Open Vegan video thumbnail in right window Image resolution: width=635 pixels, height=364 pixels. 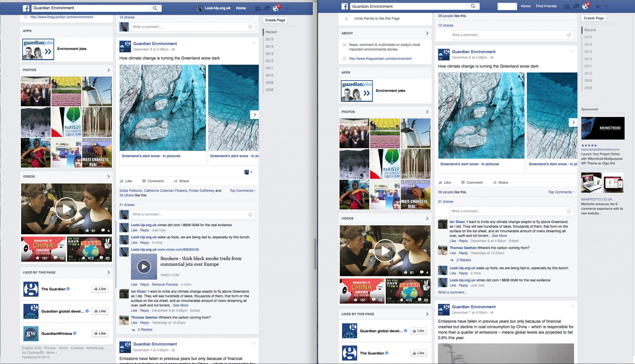[408, 291]
